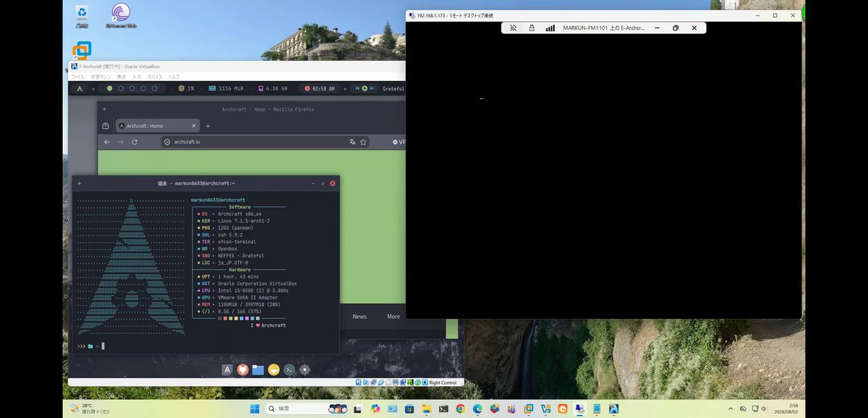This screenshot has width=868, height=418.
Task: Go forward in Firefox
Action: click(x=121, y=142)
